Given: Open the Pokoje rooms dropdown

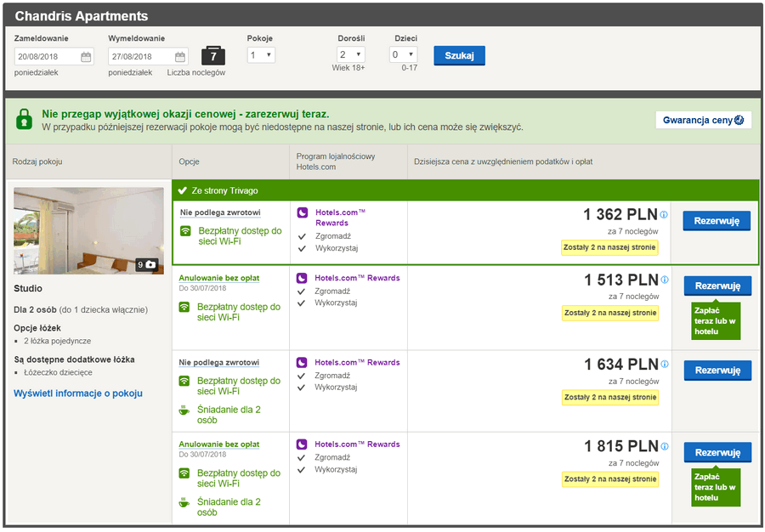Looking at the screenshot, I should point(261,55).
